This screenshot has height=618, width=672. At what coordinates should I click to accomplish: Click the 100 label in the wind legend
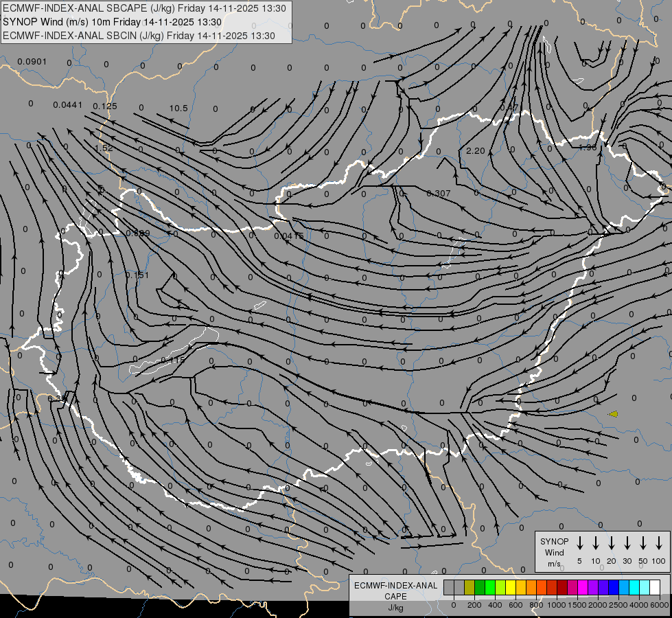click(659, 561)
